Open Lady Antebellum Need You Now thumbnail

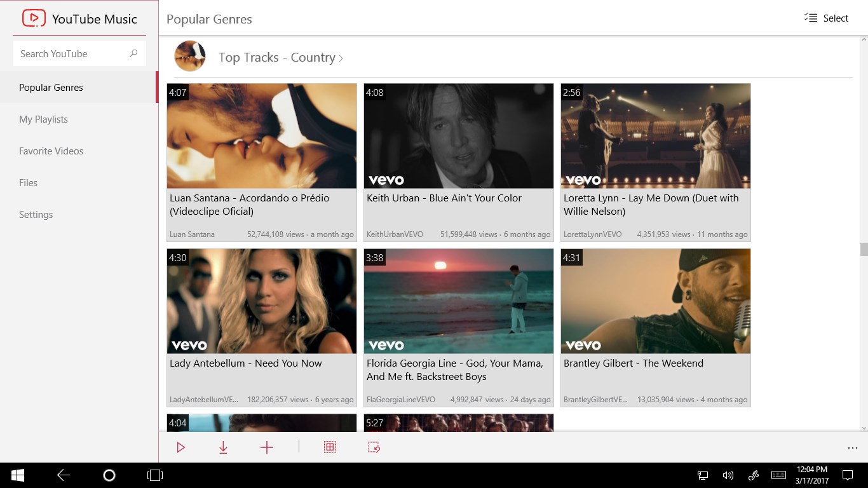[262, 301]
